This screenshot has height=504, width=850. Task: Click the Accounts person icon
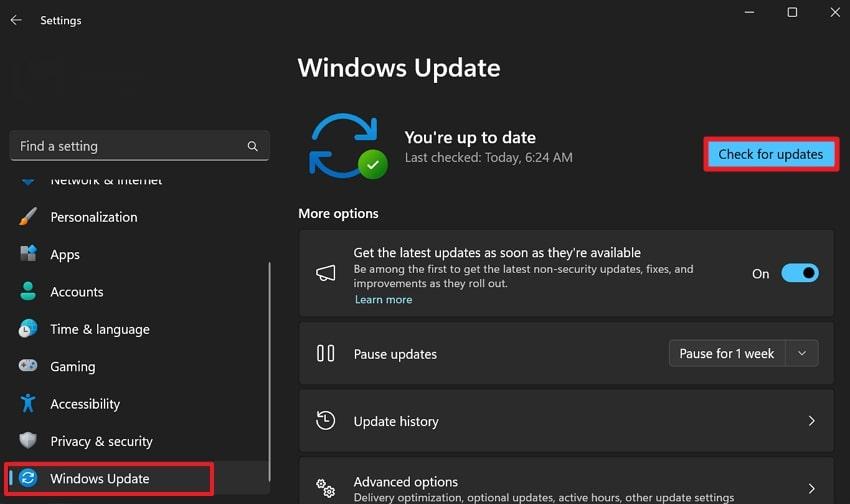[x=28, y=292]
